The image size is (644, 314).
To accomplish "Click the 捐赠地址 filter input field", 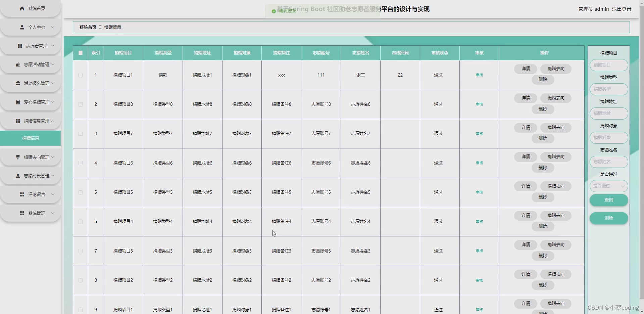I will (x=609, y=113).
